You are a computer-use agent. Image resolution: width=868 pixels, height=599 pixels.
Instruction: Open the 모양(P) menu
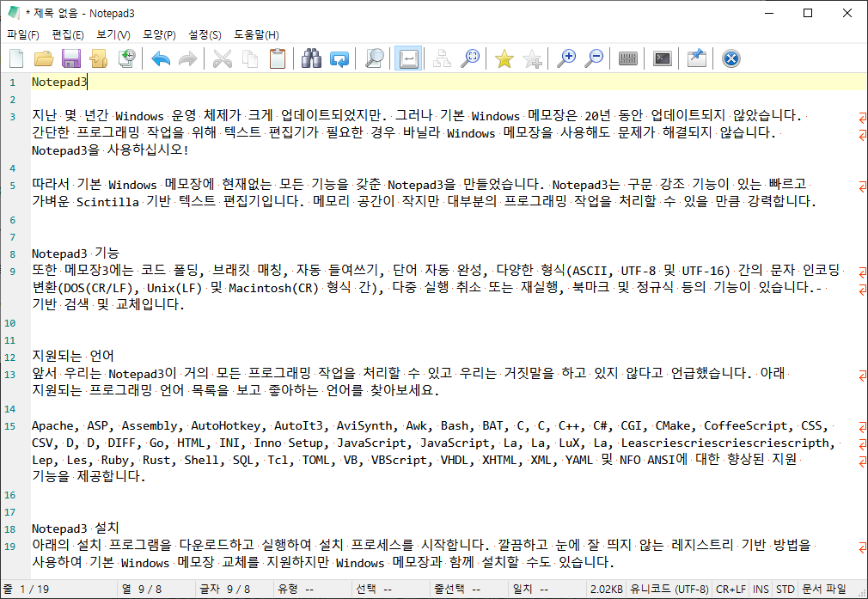(x=160, y=35)
